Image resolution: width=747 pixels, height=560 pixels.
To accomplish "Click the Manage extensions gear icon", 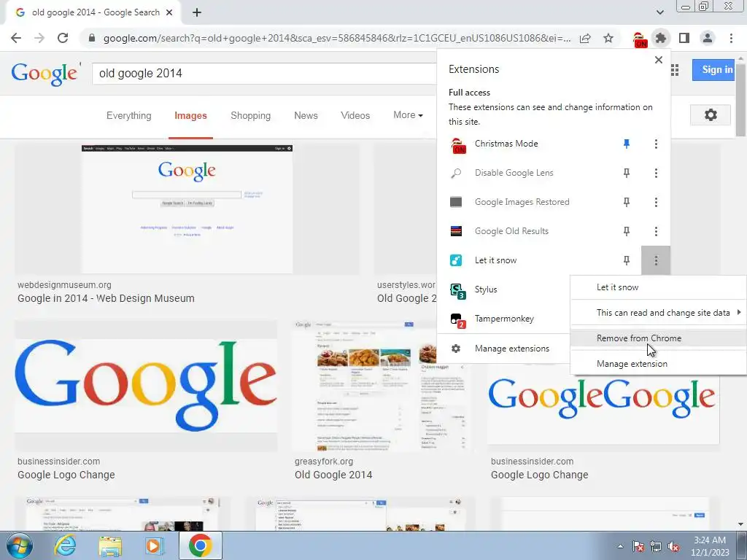I will coord(456,349).
